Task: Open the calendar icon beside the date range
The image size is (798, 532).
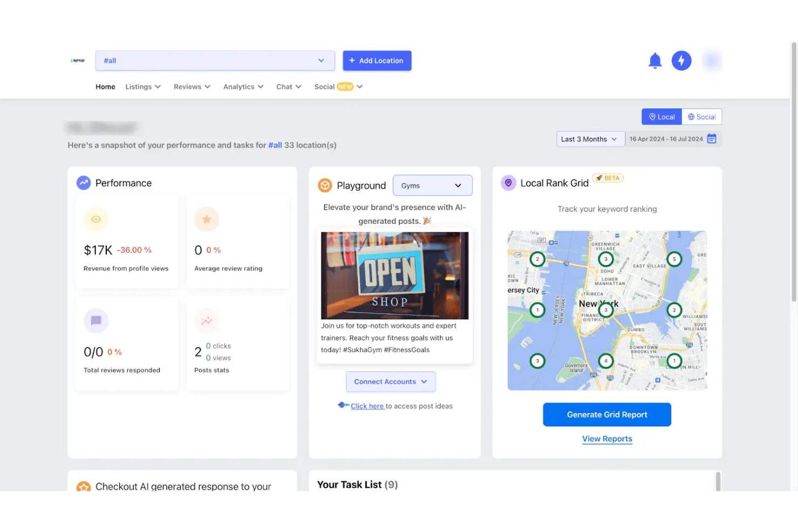Action: tap(712, 139)
